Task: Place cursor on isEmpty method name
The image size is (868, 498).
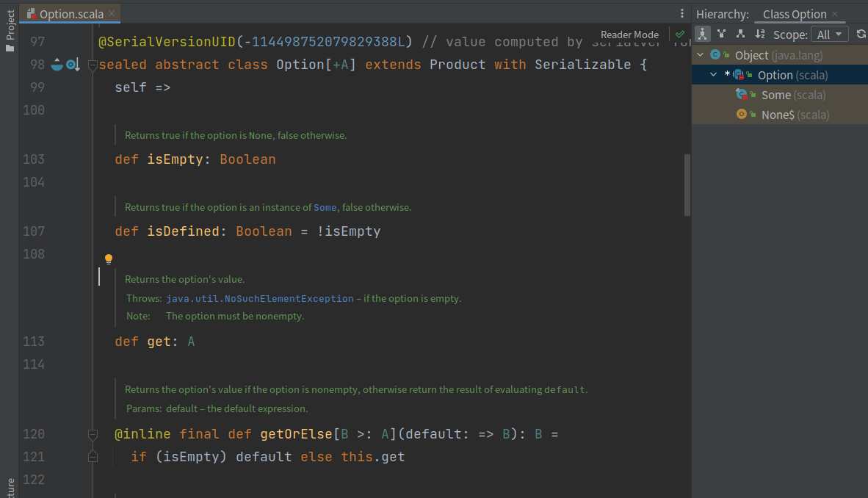Action: point(175,159)
